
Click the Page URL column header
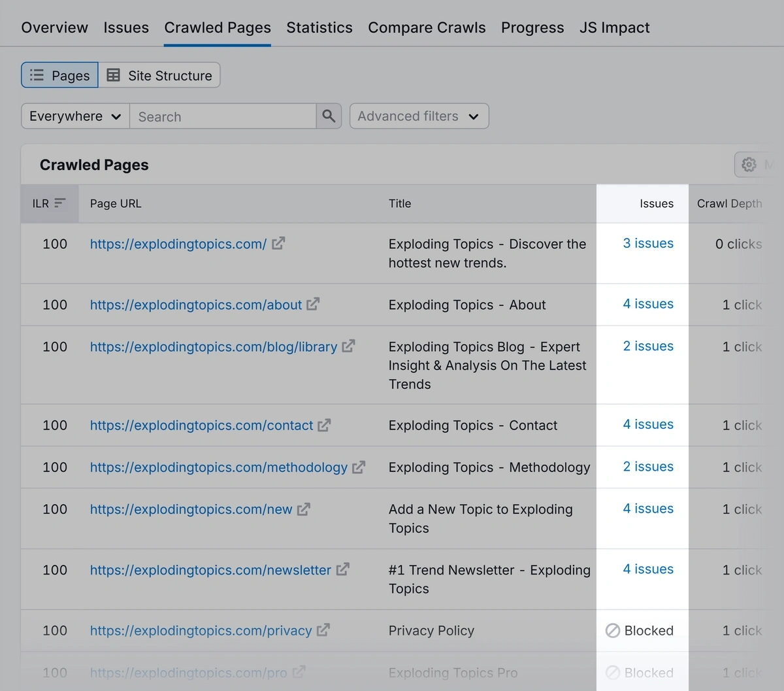[x=116, y=203]
